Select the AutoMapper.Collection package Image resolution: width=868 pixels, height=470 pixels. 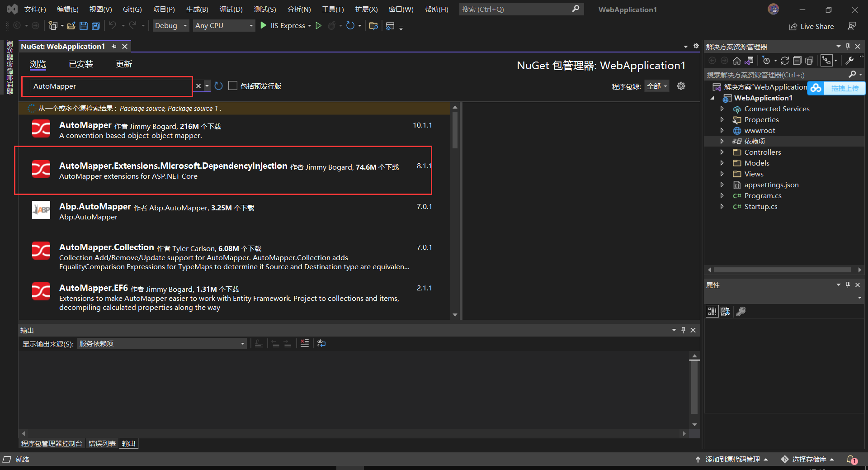click(x=234, y=256)
